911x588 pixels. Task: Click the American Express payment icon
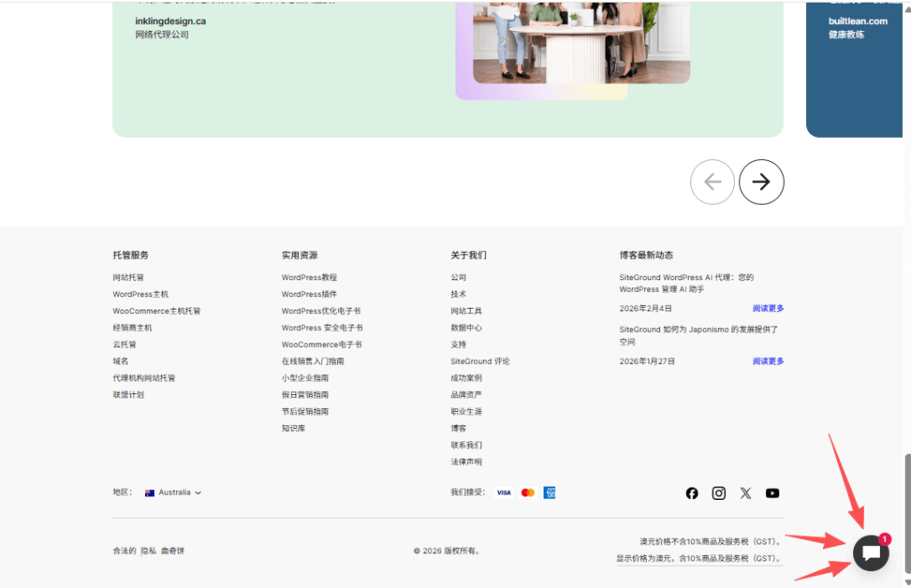[550, 492]
